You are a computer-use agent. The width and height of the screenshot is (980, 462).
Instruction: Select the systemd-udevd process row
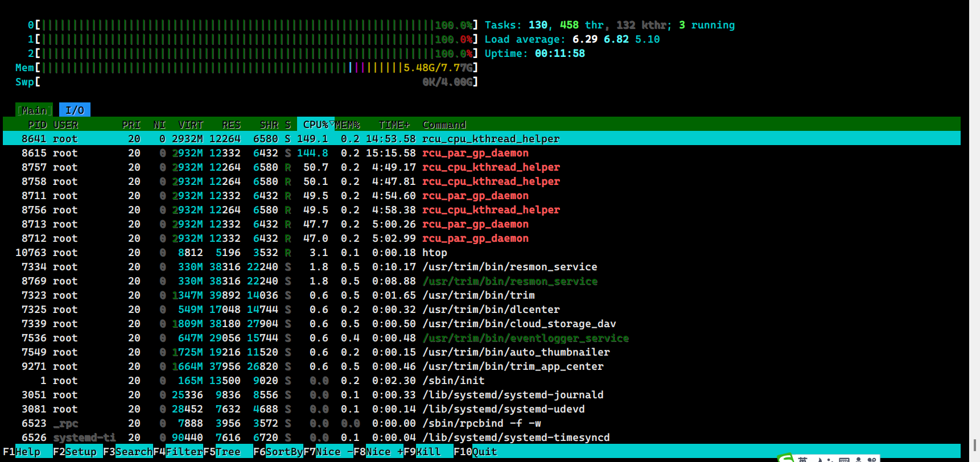point(481,409)
